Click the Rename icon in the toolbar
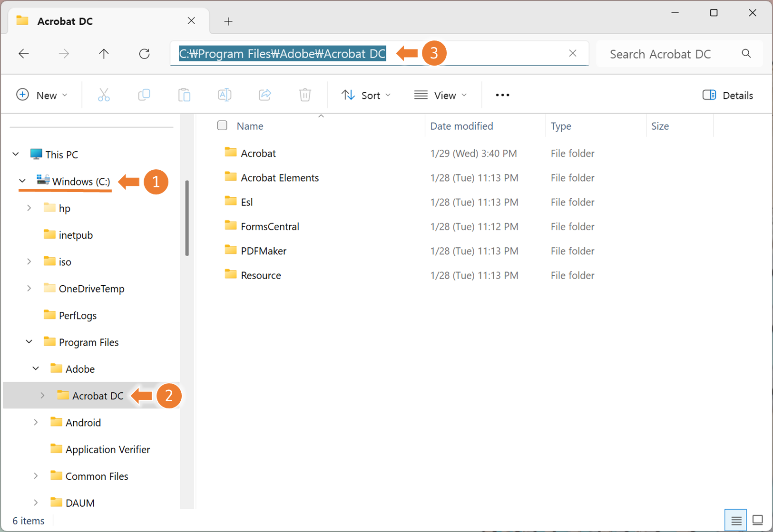Image resolution: width=773 pixels, height=532 pixels. coord(225,95)
